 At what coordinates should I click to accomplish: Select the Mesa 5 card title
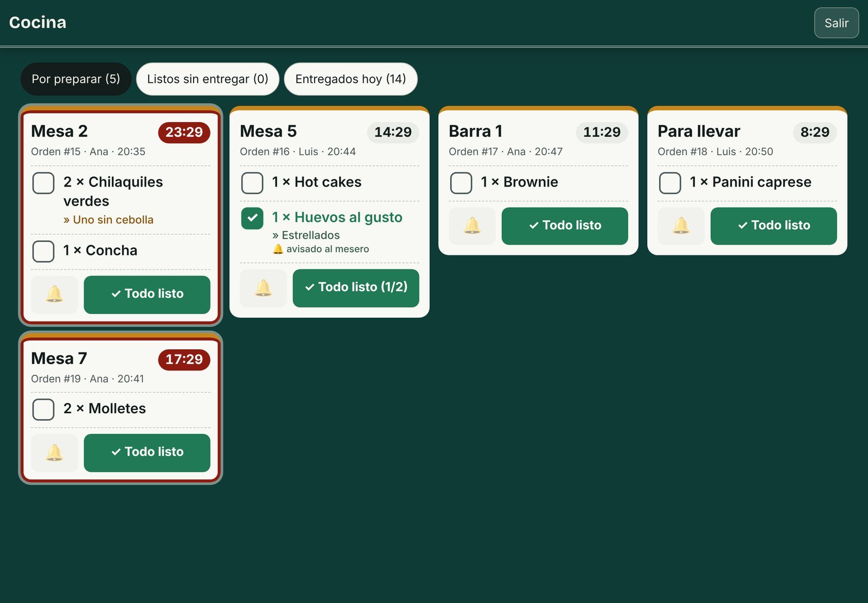pyautogui.click(x=268, y=131)
